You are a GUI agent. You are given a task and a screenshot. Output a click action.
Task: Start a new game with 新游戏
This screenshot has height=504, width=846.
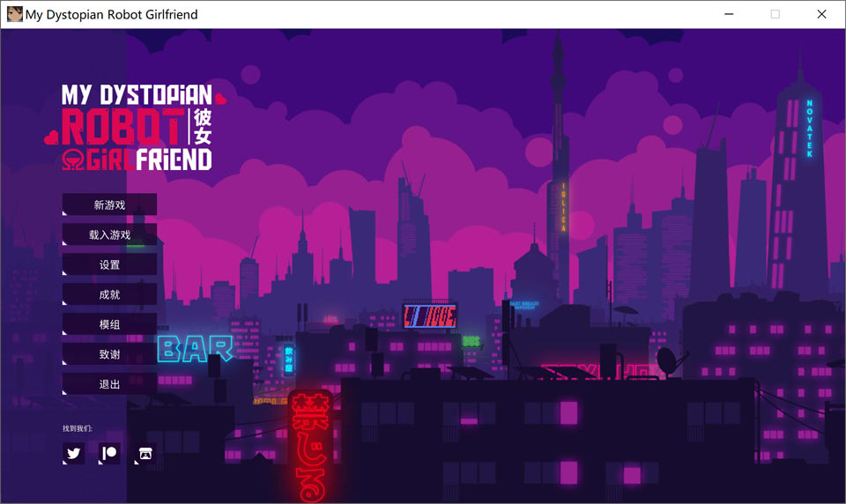109,204
